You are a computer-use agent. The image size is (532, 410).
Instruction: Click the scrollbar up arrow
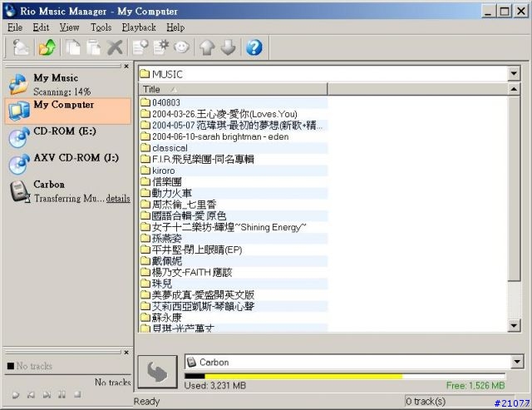point(514,89)
